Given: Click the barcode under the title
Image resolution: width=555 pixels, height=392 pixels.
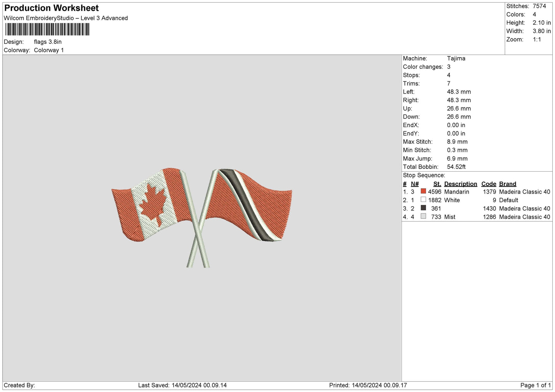Looking at the screenshot, I should point(47,30).
